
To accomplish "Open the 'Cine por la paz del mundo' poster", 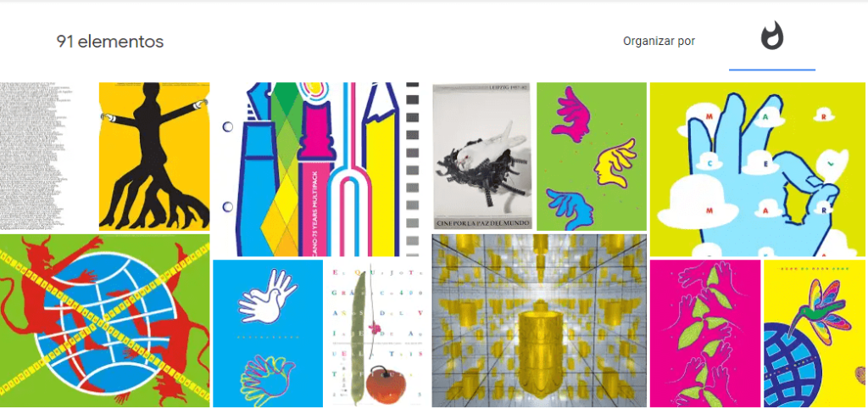I will (482, 156).
